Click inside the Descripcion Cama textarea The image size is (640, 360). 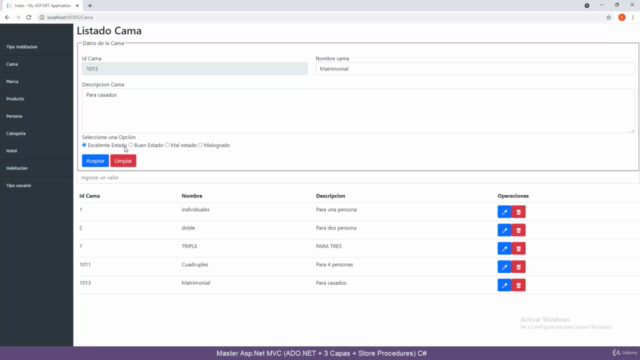pos(358,111)
